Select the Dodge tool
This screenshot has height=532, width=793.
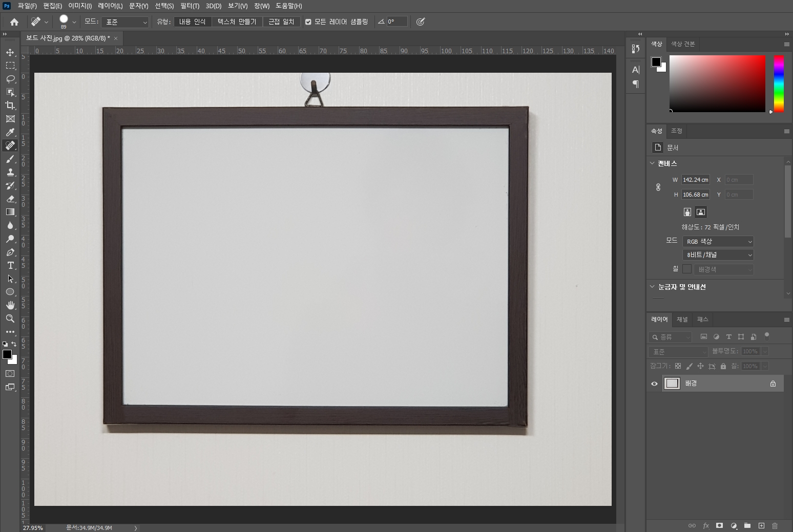coord(10,239)
